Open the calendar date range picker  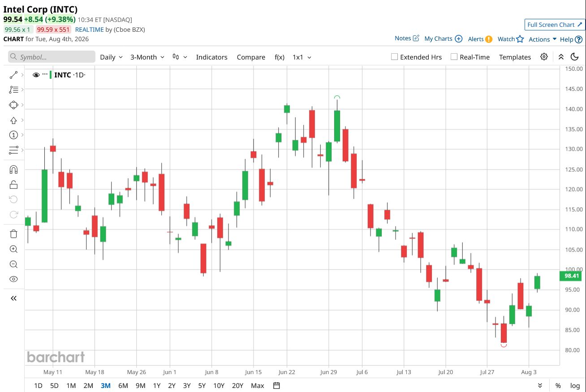(x=276, y=385)
